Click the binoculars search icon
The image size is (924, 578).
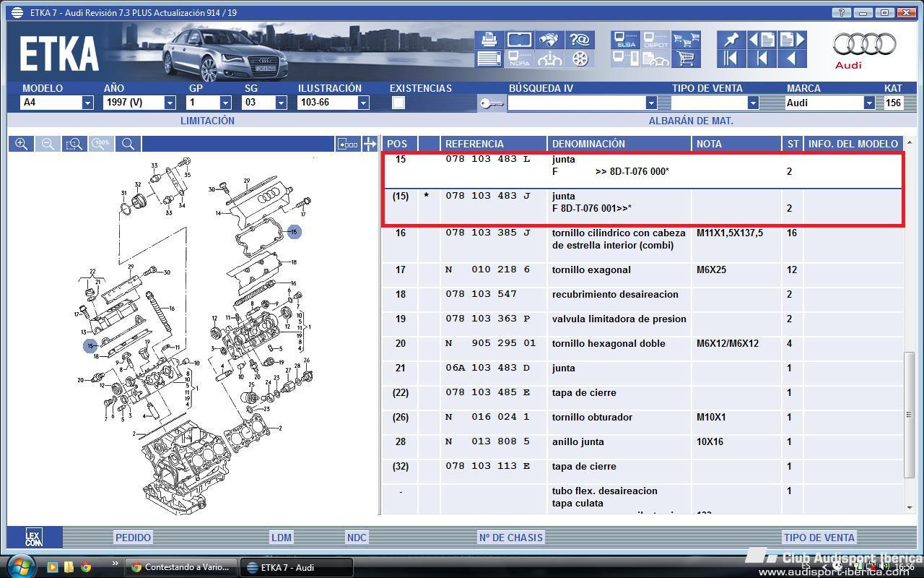(x=550, y=39)
